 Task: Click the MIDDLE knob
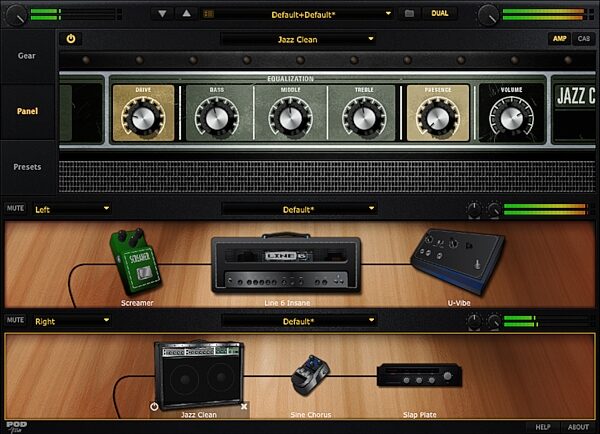tap(290, 118)
